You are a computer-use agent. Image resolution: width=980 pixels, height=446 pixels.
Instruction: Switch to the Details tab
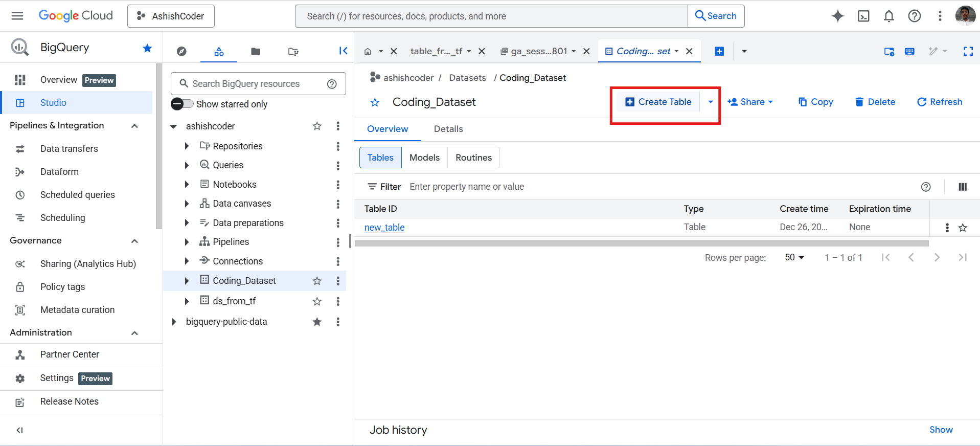(448, 129)
